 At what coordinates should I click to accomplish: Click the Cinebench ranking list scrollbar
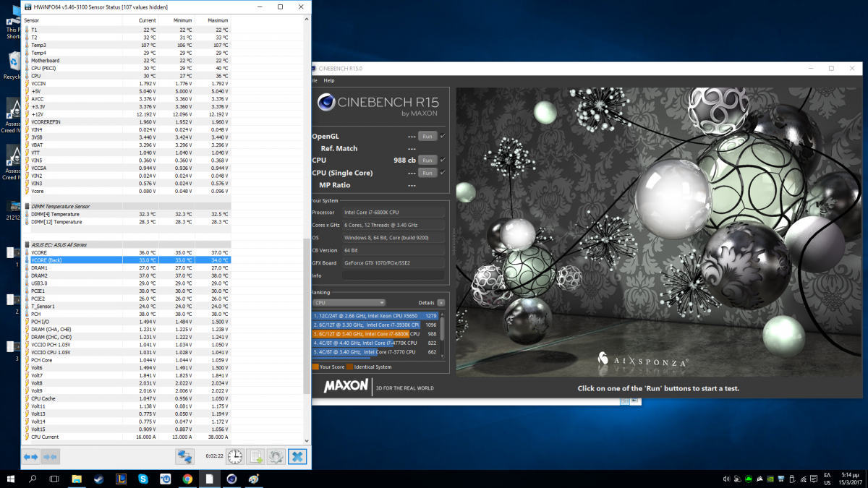point(443,334)
